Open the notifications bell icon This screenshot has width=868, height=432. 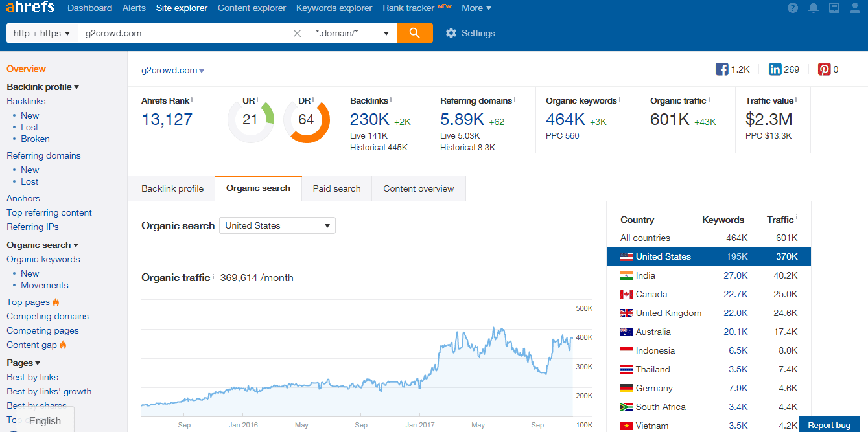[814, 8]
